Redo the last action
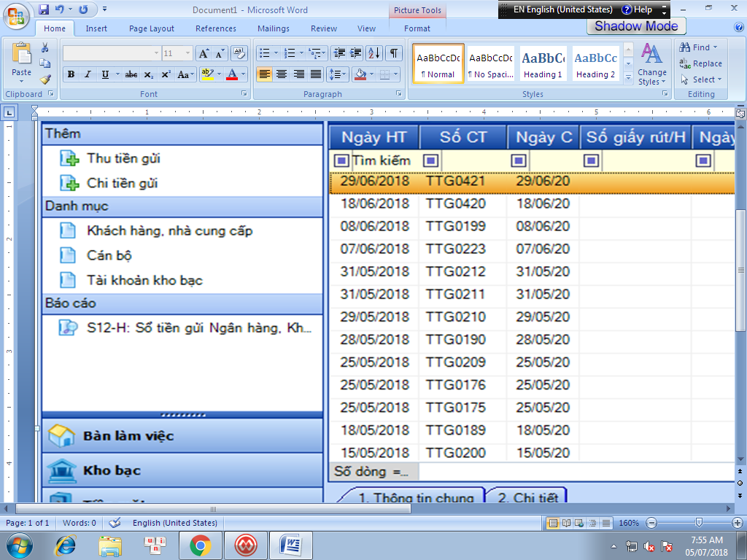 coord(83,9)
